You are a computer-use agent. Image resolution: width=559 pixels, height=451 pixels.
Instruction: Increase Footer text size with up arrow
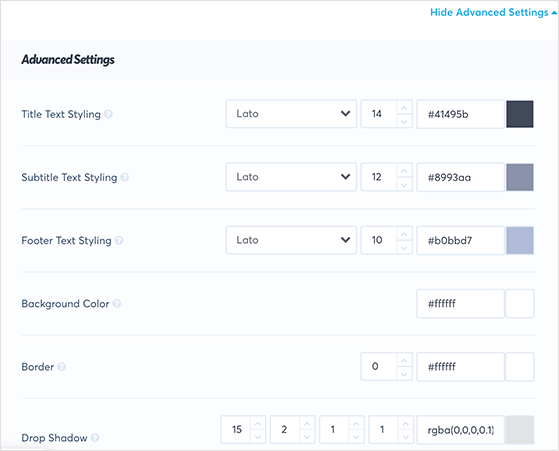pos(404,234)
